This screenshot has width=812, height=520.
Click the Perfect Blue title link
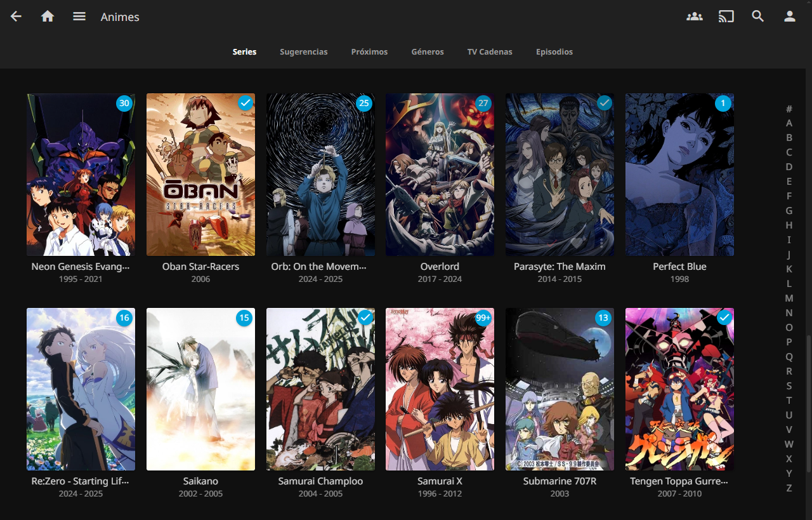679,267
